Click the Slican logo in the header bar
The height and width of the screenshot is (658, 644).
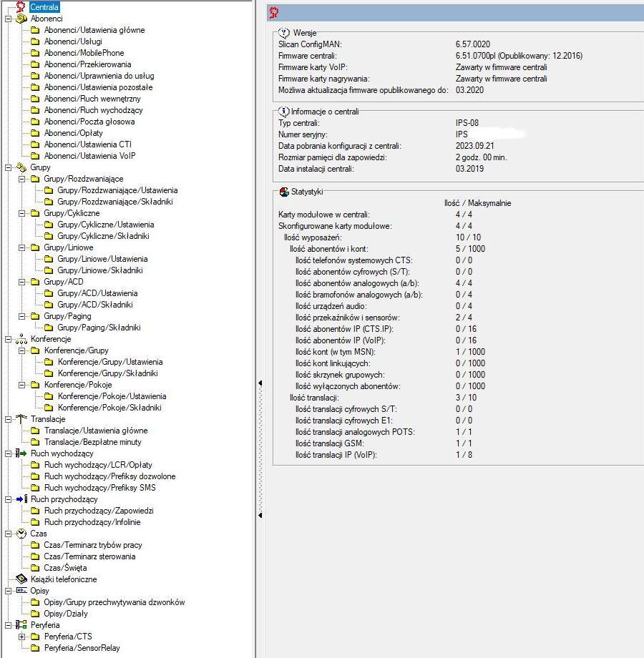[x=274, y=13]
